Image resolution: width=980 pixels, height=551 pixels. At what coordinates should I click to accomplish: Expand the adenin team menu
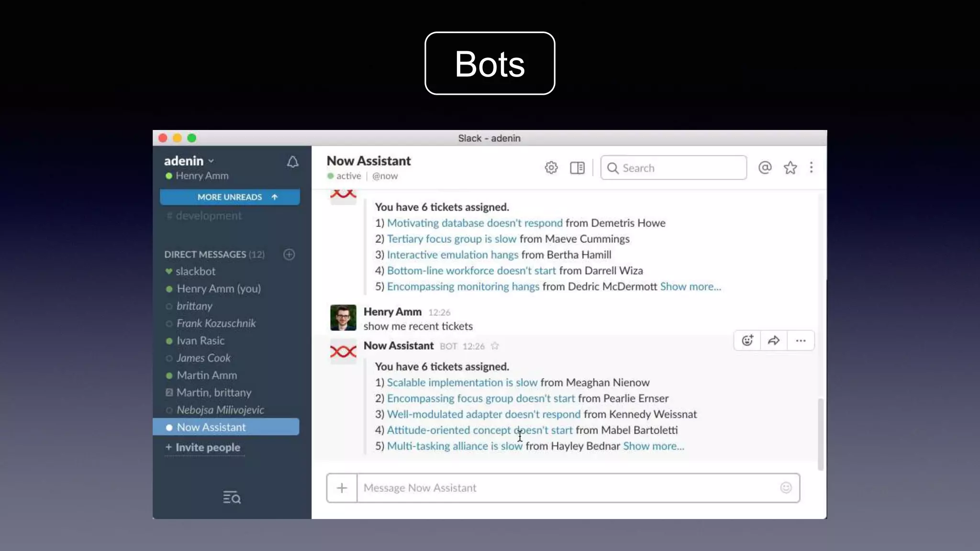point(189,161)
